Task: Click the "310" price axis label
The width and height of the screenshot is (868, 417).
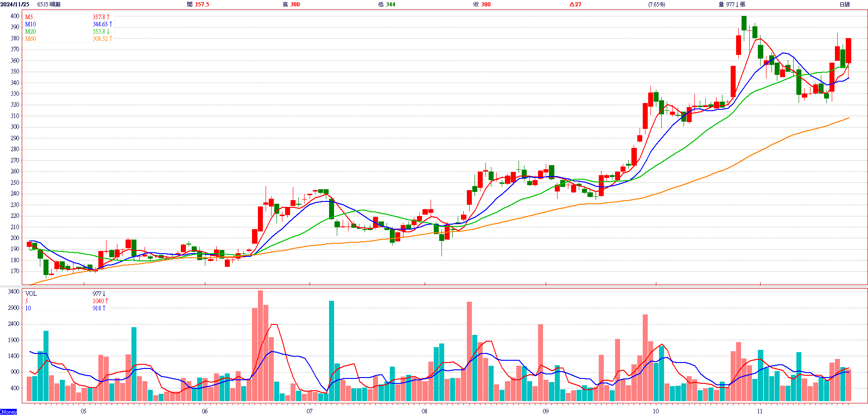Action: pos(15,116)
